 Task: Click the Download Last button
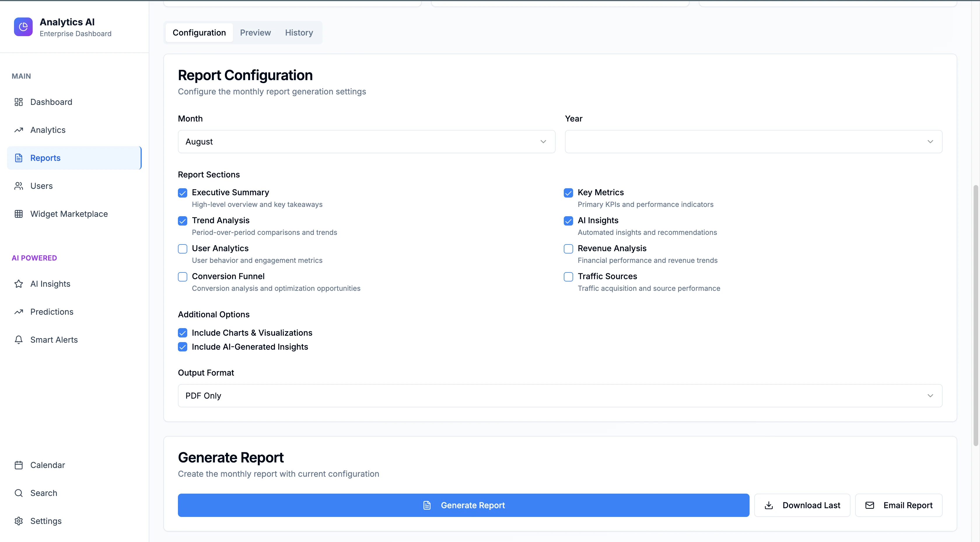pos(802,505)
